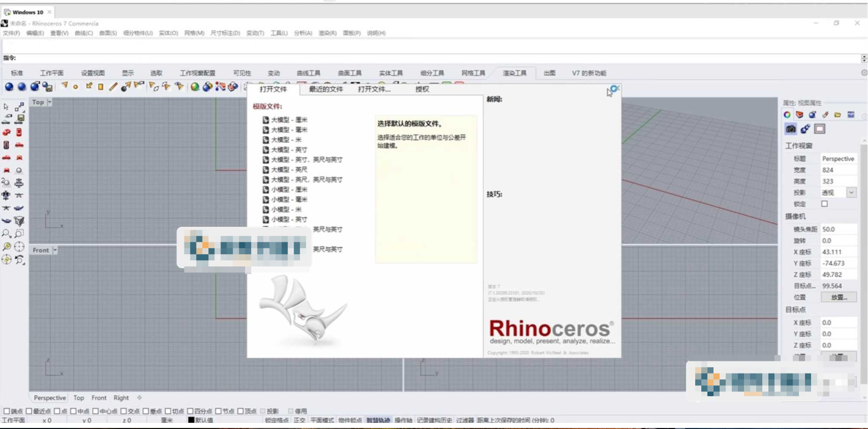
Task: Click the camera view properties icon
Action: pos(791,129)
